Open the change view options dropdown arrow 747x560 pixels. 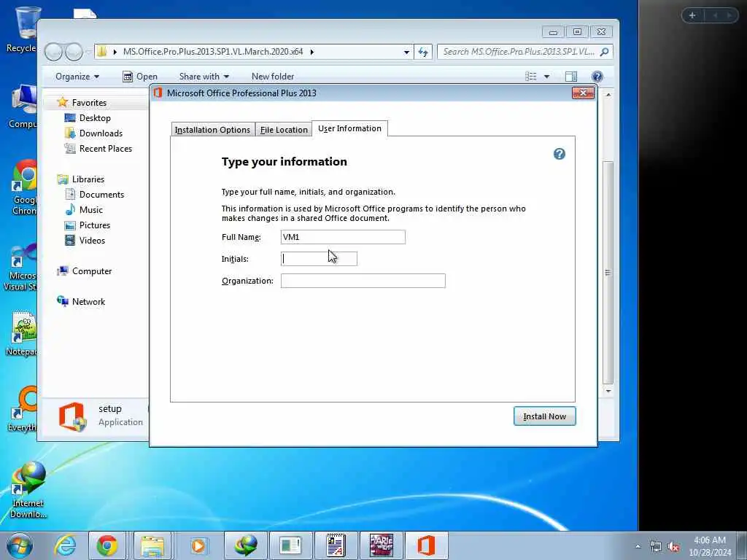(547, 77)
